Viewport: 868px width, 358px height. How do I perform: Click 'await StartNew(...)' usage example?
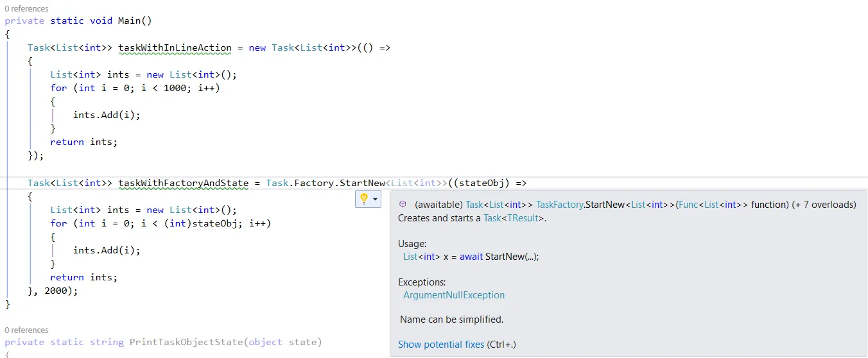coord(499,257)
